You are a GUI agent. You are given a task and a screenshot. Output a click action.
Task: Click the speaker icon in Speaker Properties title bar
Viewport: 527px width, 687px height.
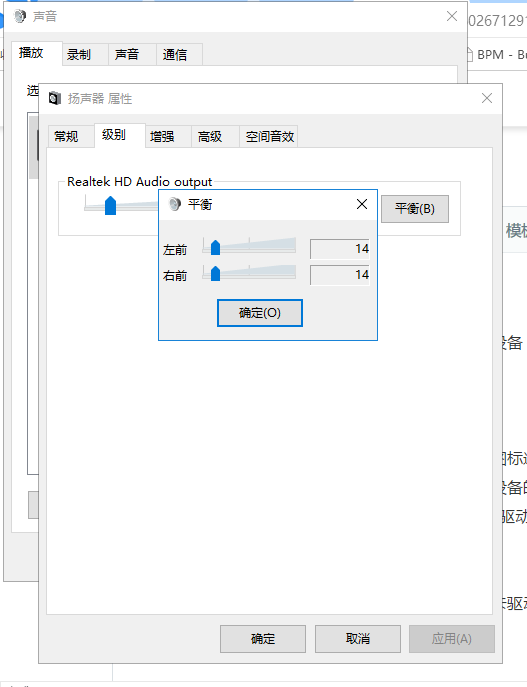click(55, 98)
